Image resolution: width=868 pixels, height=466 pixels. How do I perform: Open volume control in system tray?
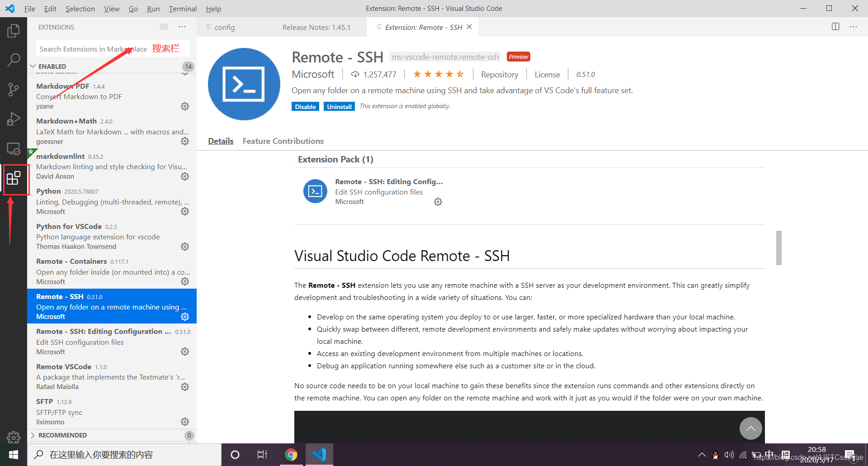(729, 455)
